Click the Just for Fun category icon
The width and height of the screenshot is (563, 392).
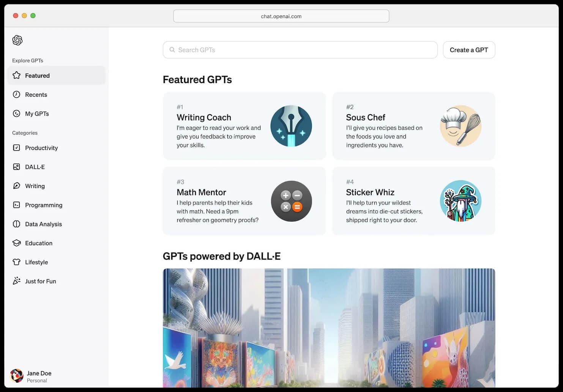16,281
